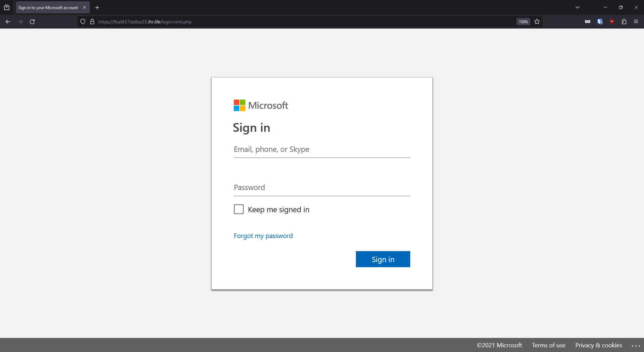The height and width of the screenshot is (352, 644).
Task: Click the address bar URL
Action: [145, 22]
